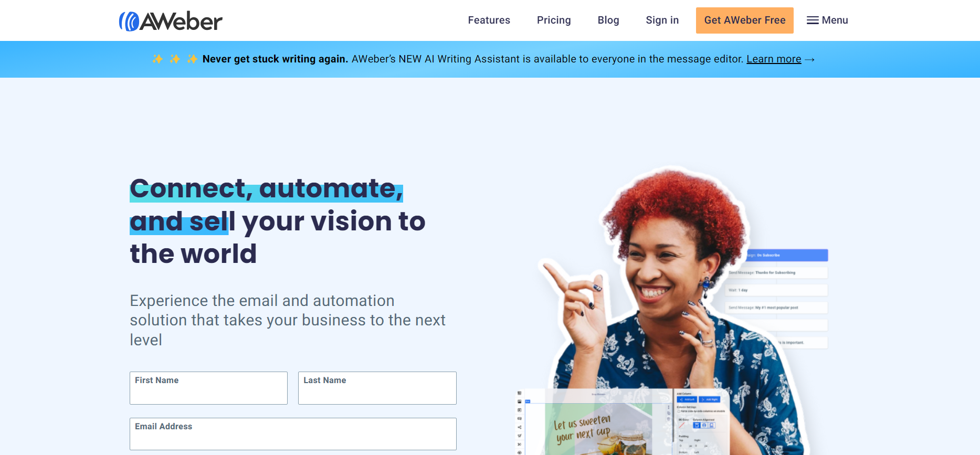Click the Get AWeber Free button
This screenshot has width=980, height=455.
pyautogui.click(x=744, y=20)
